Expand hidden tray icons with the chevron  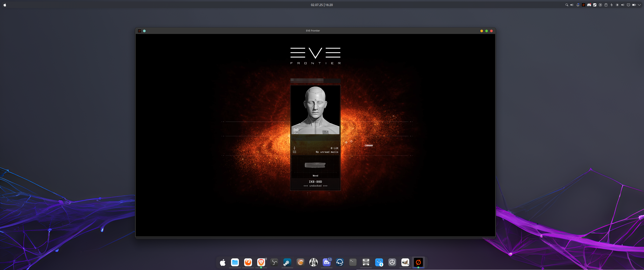point(640,5)
